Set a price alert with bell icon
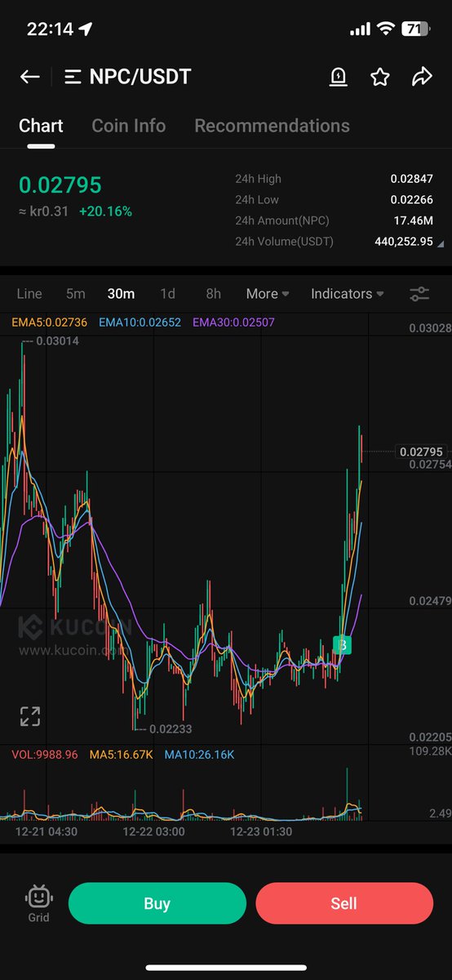Viewport: 452px width, 980px height. (x=338, y=77)
